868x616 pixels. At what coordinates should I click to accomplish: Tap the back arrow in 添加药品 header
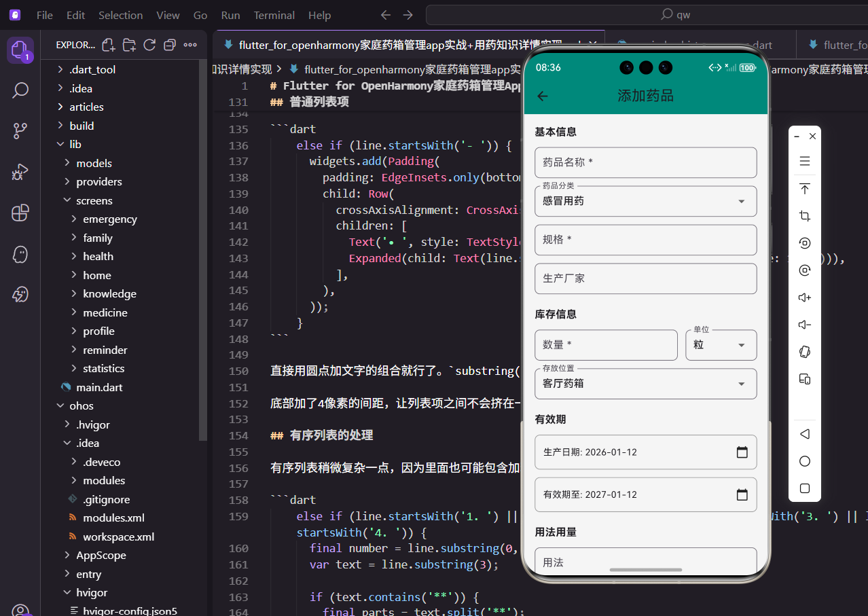[542, 96]
